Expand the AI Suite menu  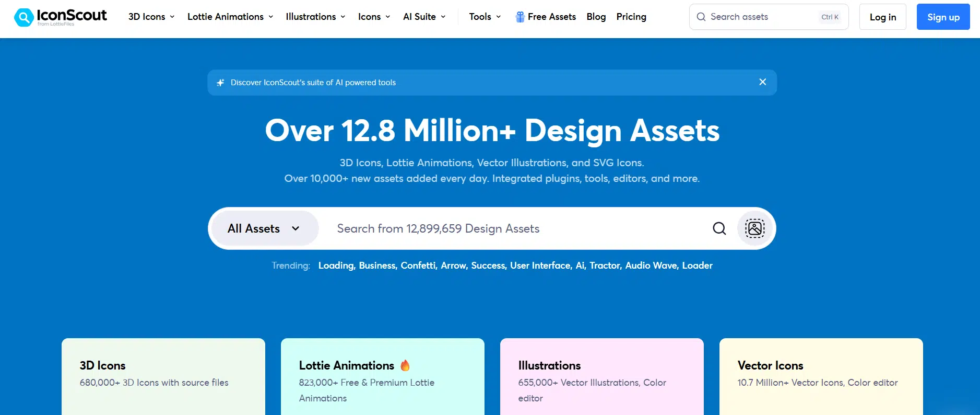[x=424, y=17]
